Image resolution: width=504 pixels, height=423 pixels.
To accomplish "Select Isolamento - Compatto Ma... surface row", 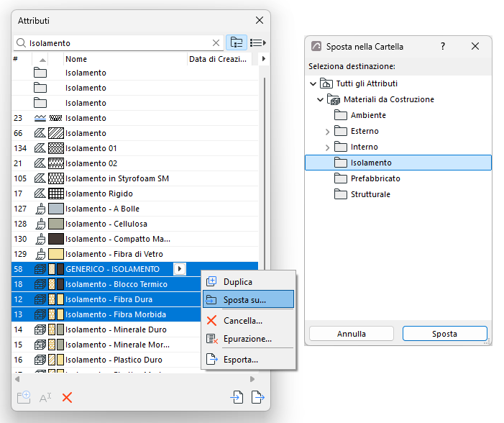I will click(x=135, y=239).
